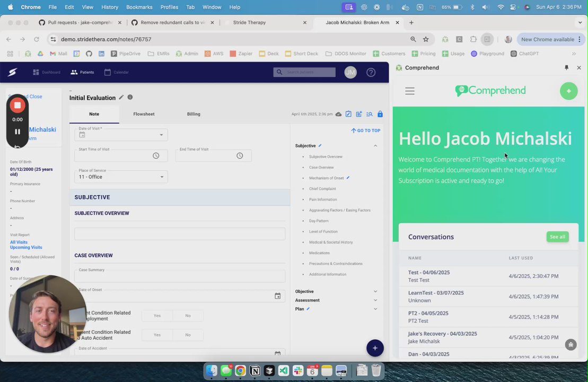Open Dashboard in top navigation
This screenshot has width=588, height=382.
[x=47, y=72]
